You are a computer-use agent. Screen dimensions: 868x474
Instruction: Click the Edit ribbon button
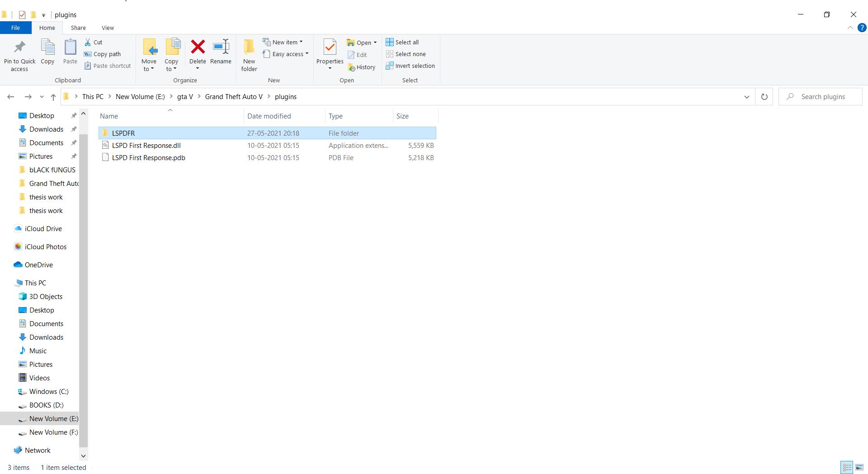point(357,55)
